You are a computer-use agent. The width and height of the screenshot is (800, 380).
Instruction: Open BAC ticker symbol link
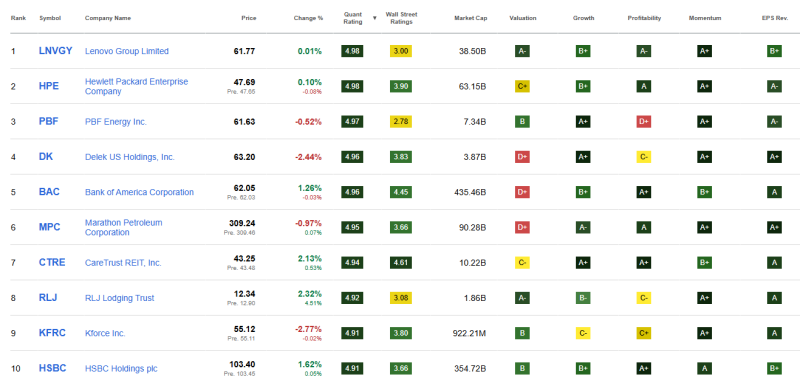click(x=49, y=192)
